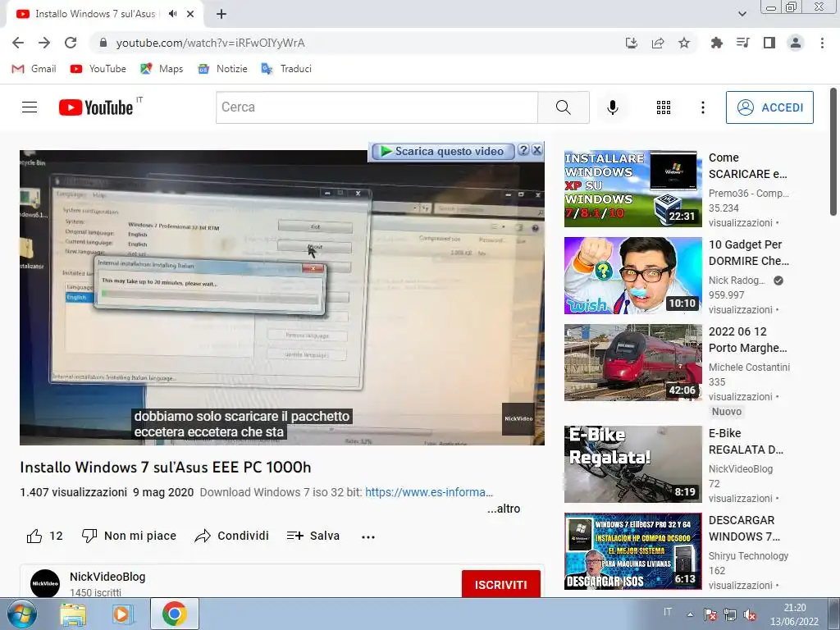This screenshot has width=840, height=630.
Task: Open muted volume tray icon
Action: tap(750, 614)
